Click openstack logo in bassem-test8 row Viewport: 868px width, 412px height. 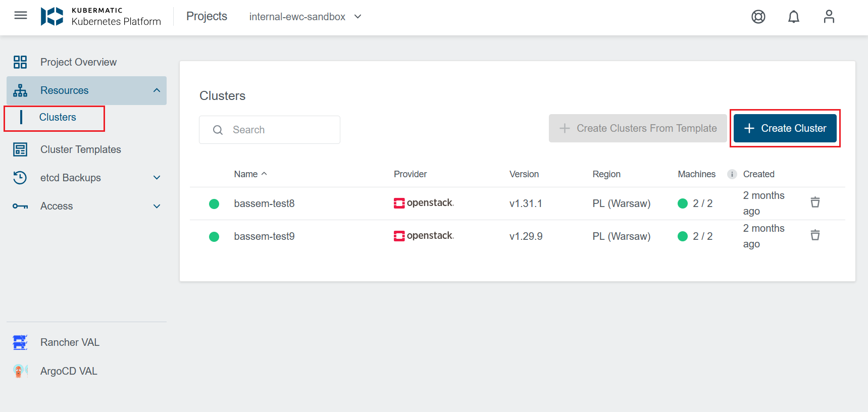click(x=424, y=203)
